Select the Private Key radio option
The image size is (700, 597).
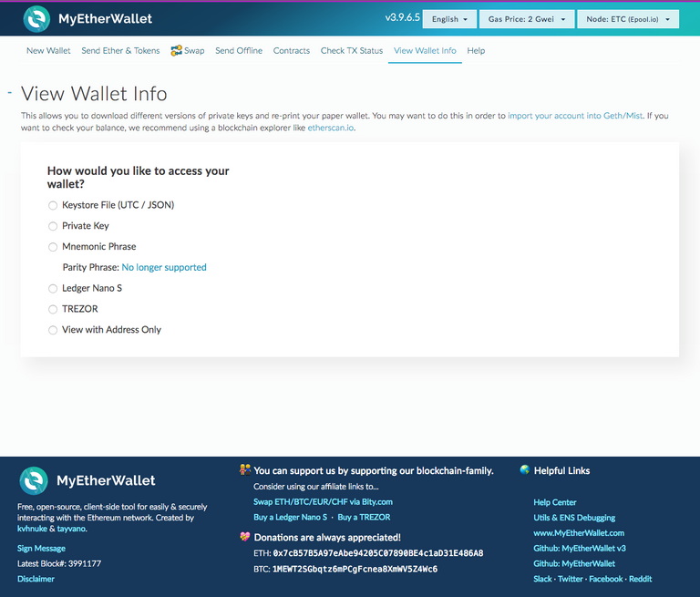(x=53, y=226)
